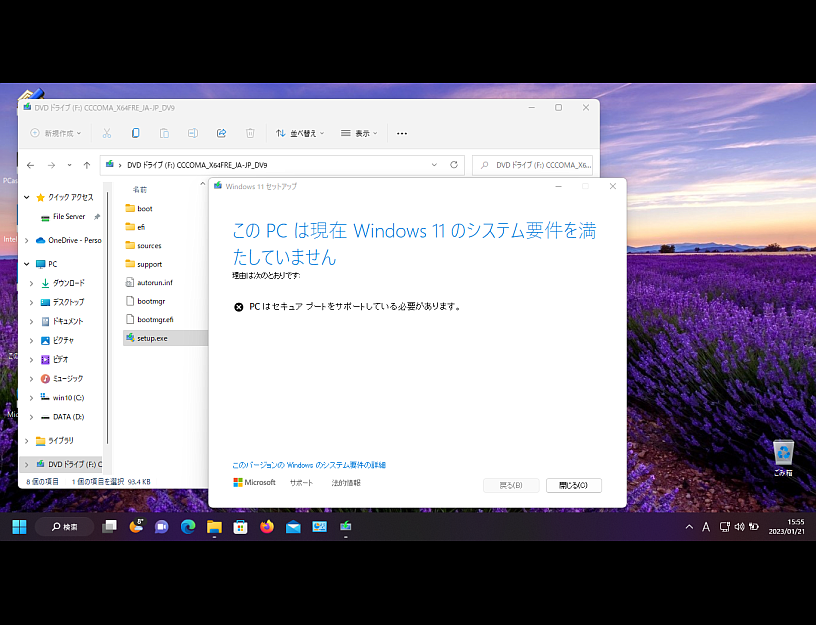Expand the win10 (C:) drive node
The width and height of the screenshot is (816, 625).
(31, 398)
